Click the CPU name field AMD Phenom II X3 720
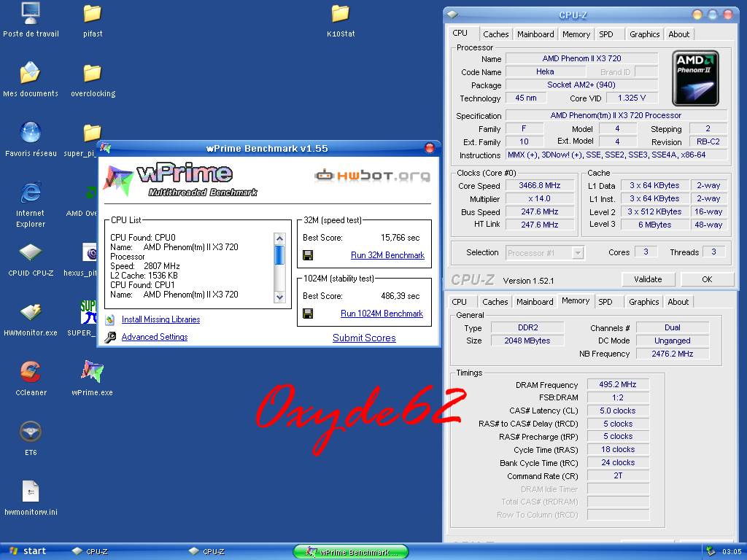Viewport: 747px width, 560px height. coord(581,58)
